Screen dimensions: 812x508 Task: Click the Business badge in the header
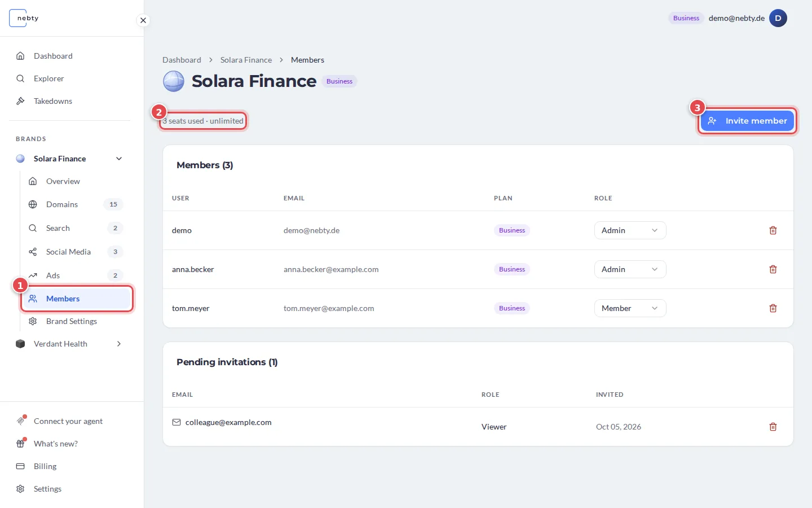(x=686, y=18)
